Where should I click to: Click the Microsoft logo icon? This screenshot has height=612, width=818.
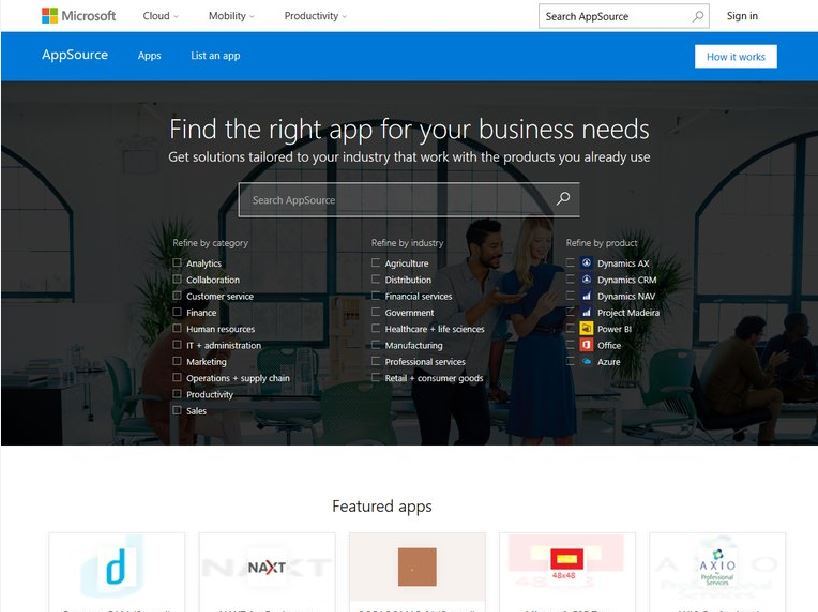coord(50,16)
